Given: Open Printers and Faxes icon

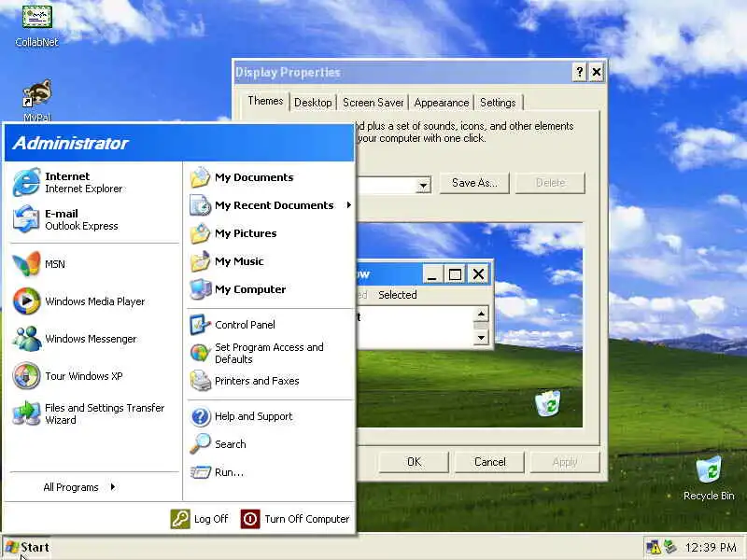Looking at the screenshot, I should click(x=200, y=381).
